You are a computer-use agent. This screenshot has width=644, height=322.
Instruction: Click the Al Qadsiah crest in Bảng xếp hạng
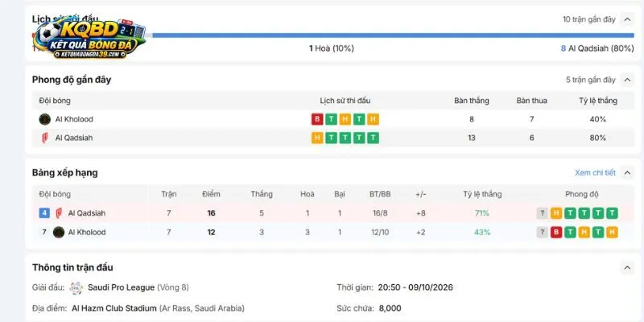(x=59, y=213)
